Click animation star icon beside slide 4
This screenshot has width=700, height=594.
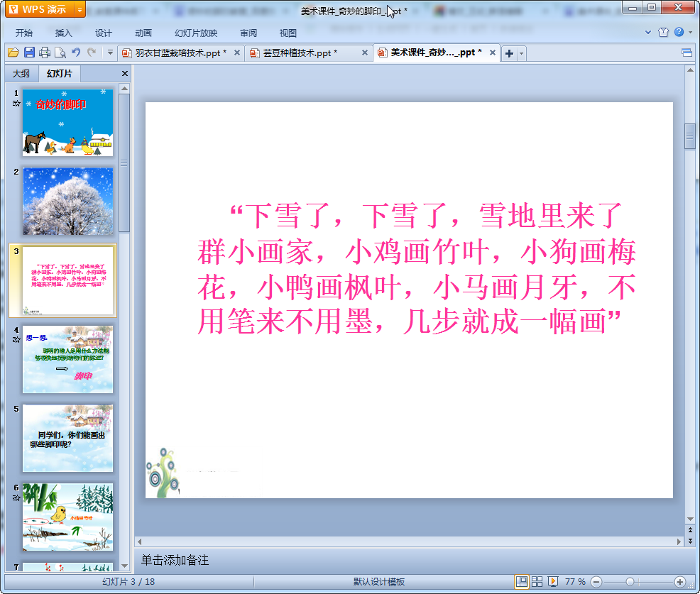coord(16,340)
